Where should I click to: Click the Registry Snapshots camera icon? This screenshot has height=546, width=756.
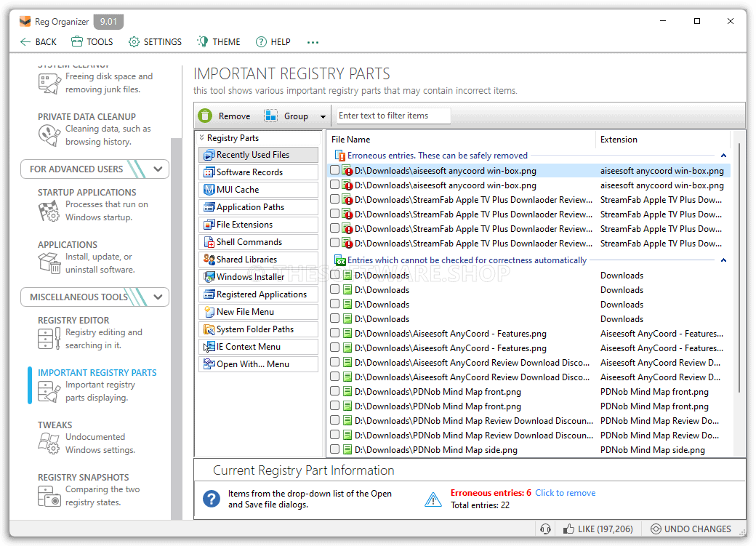click(x=49, y=496)
